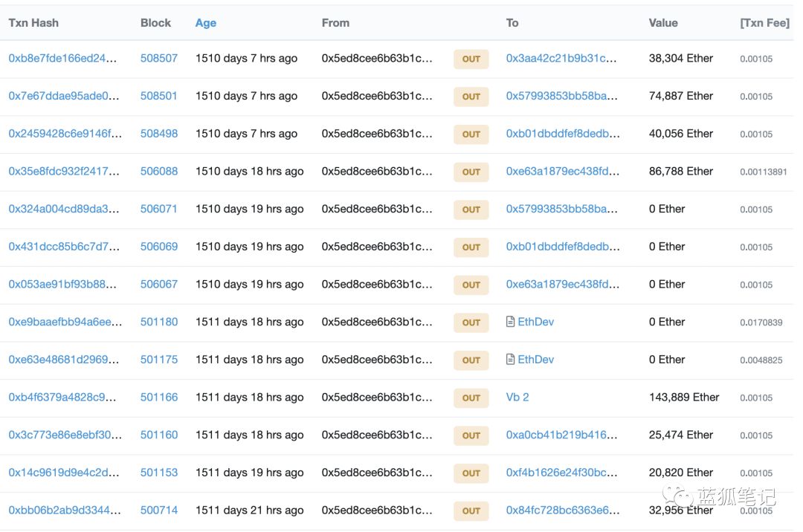Open transaction hash 0xe63e48681d2969
This screenshot has width=803, height=532.
pos(63,360)
